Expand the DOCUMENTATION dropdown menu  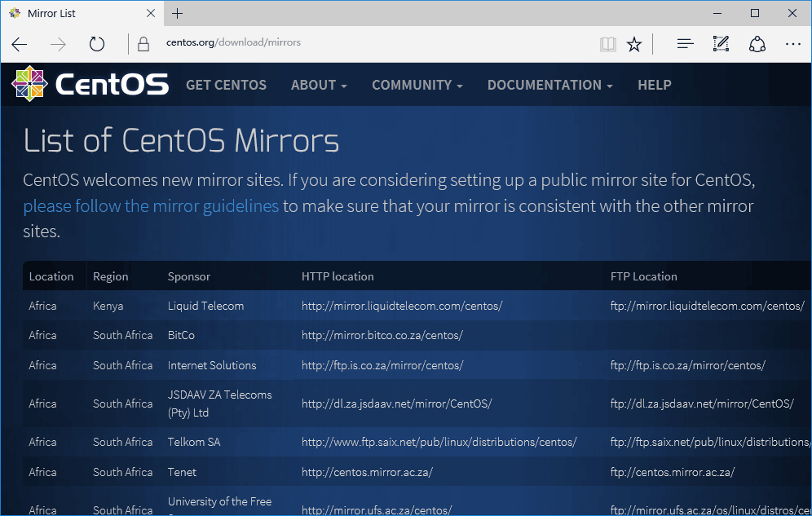pos(549,85)
